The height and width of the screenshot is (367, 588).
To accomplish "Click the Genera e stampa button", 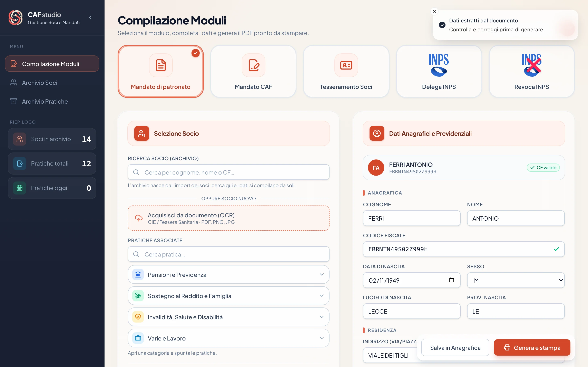I will click(x=532, y=348).
